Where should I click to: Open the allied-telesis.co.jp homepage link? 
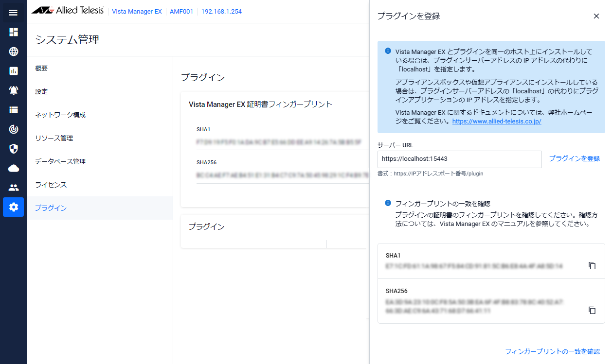(x=497, y=121)
